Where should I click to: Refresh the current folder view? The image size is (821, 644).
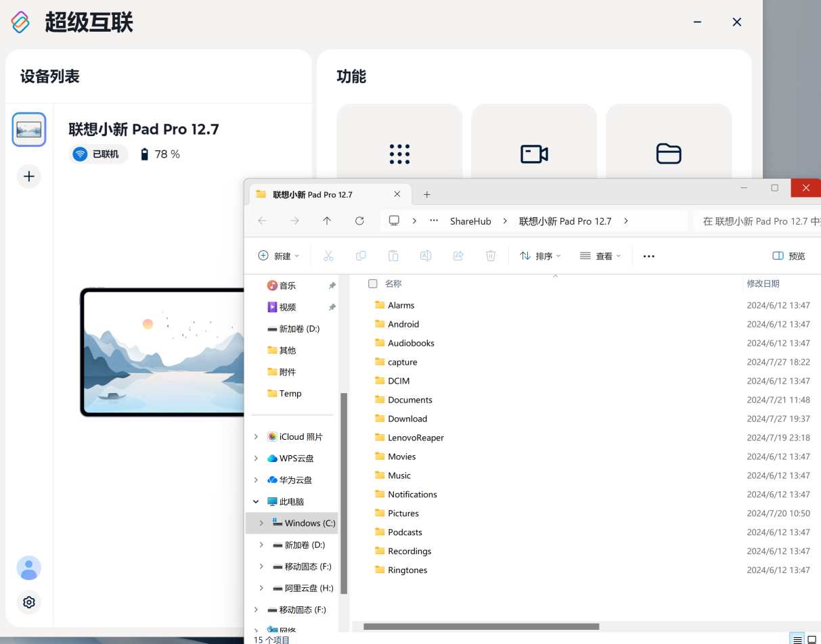click(359, 221)
